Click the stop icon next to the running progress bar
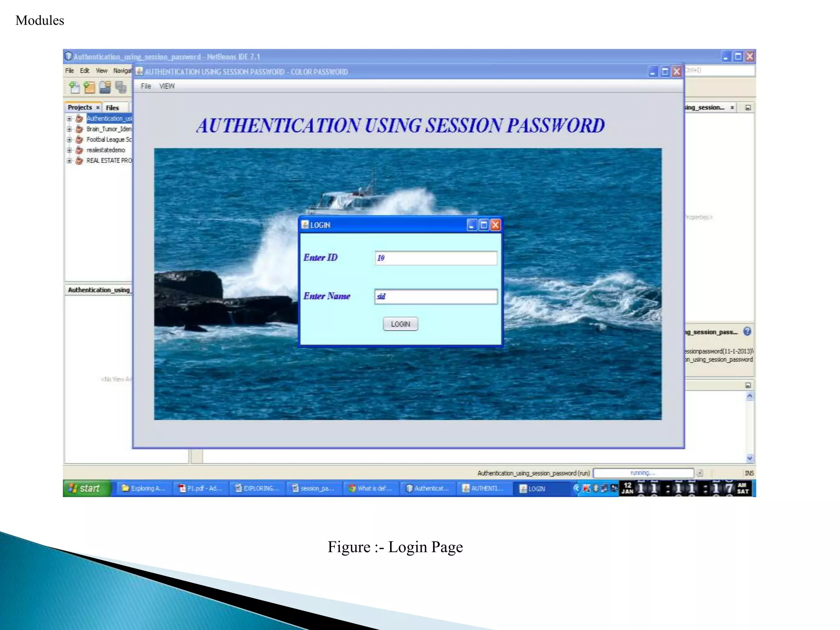Screen dimensions: 840x630 (x=700, y=473)
